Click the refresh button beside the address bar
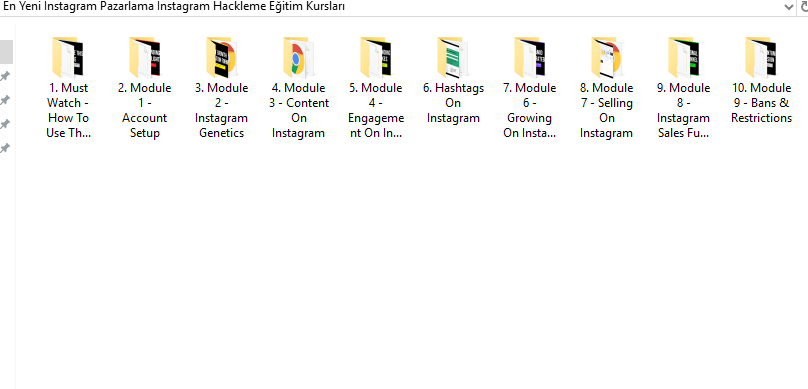 click(x=803, y=7)
